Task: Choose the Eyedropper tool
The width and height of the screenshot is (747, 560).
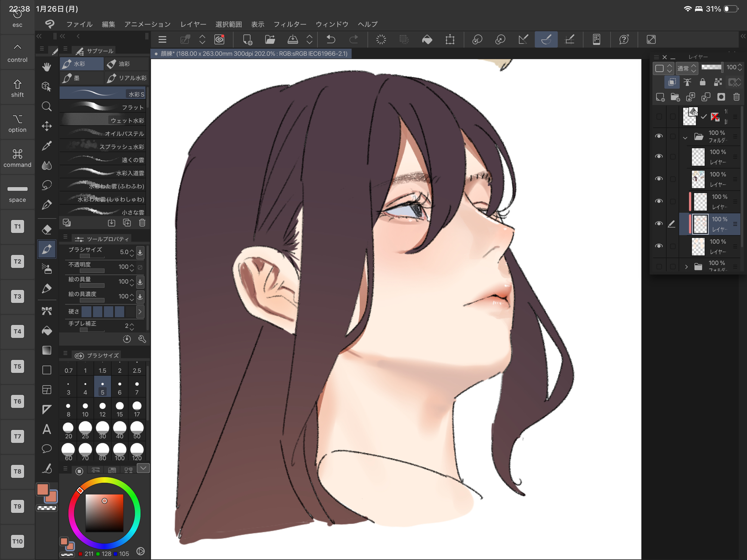Action: pos(47,146)
